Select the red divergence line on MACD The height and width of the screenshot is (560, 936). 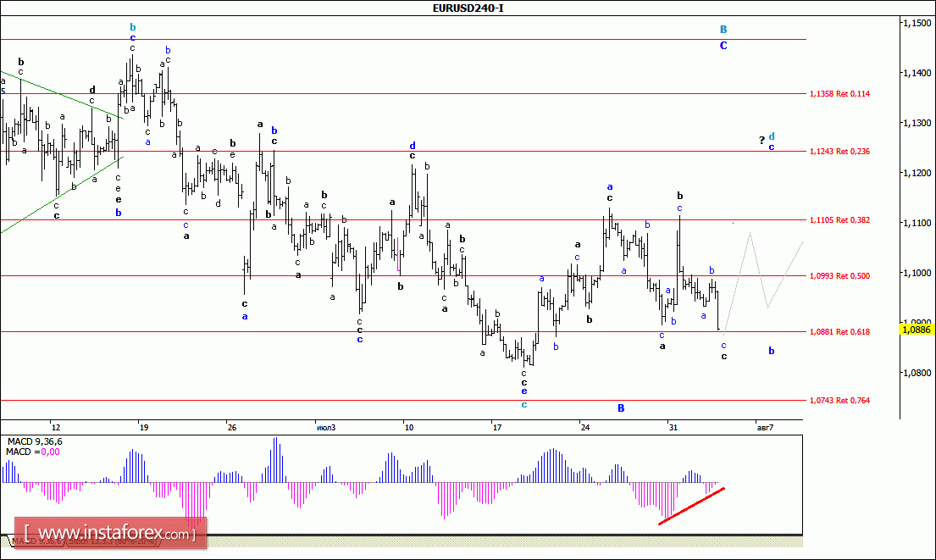pos(691,506)
